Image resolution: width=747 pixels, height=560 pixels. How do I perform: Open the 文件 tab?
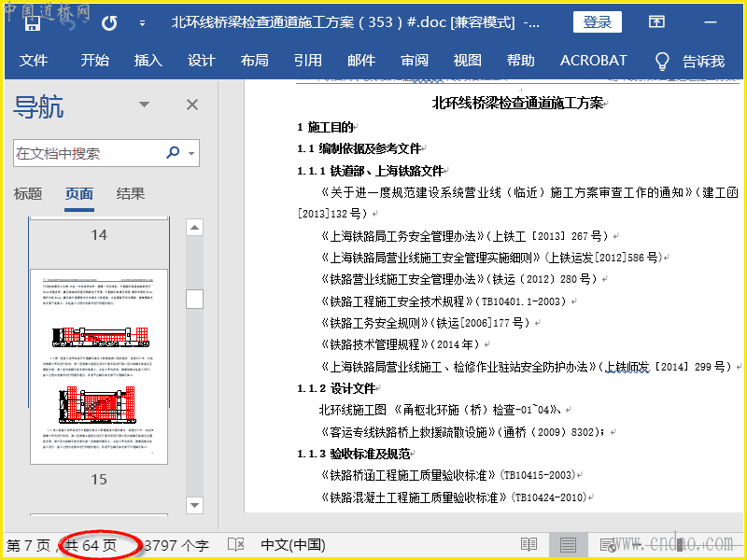tap(34, 61)
